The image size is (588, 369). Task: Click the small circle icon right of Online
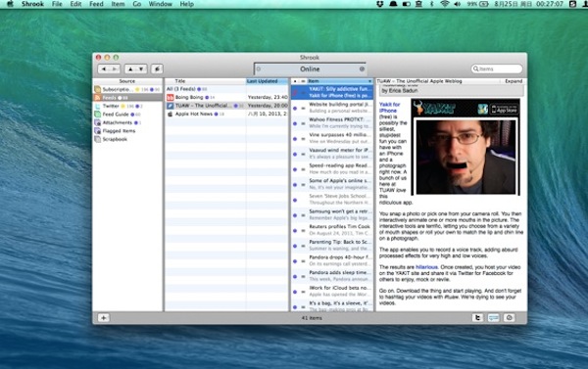pos(362,69)
